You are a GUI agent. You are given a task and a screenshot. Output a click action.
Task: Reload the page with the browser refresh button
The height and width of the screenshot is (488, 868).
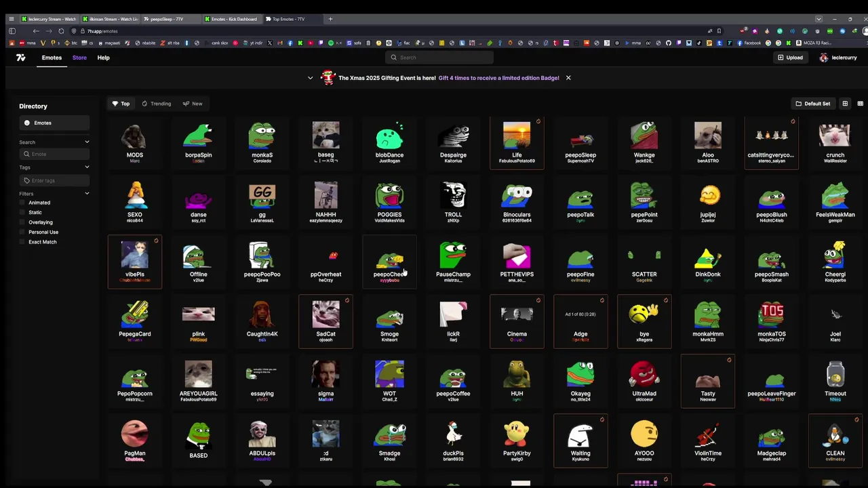click(x=61, y=31)
